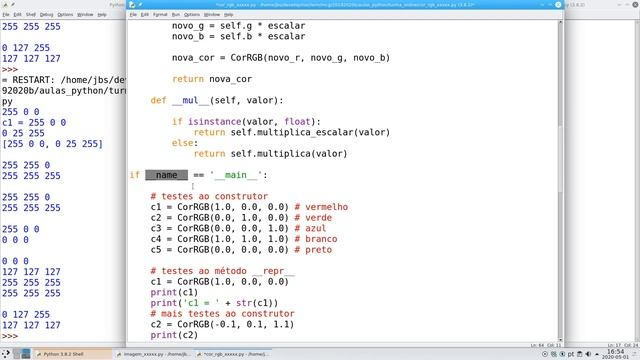Close the background Python window at right
The image size is (640, 360).
point(636,4)
